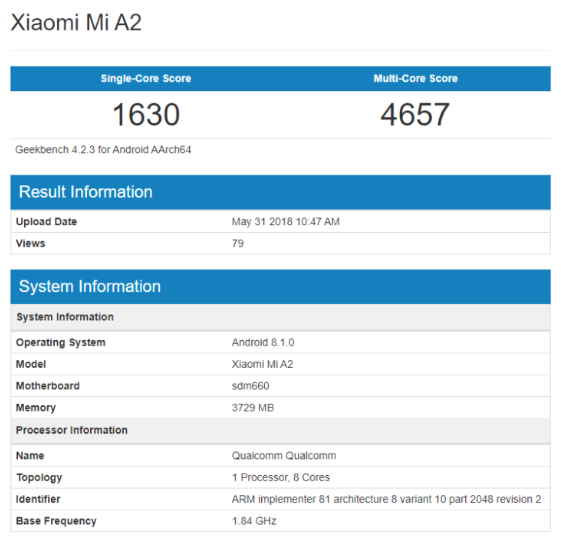Click the gray System Information subheading row
Screen dimensions: 561x540
pos(280,317)
